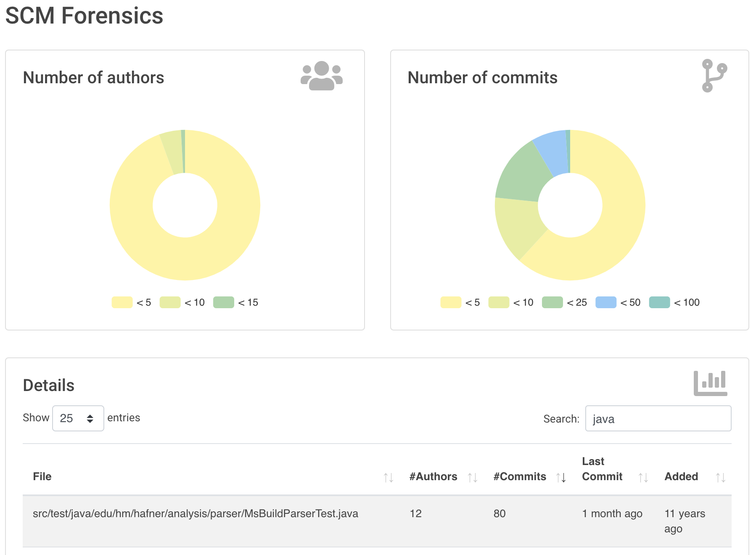The height and width of the screenshot is (555, 756).
Task: Click the sort arrows next to Added
Action: 720,476
